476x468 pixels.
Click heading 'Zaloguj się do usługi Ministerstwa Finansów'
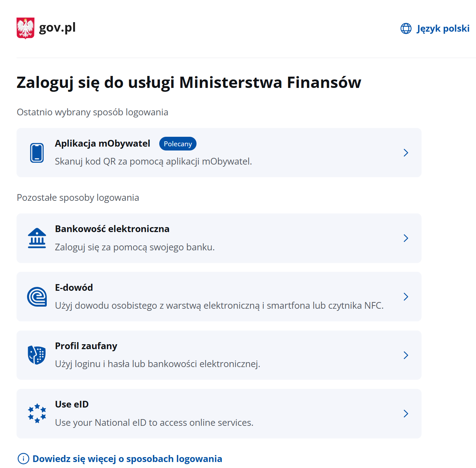coord(189,83)
